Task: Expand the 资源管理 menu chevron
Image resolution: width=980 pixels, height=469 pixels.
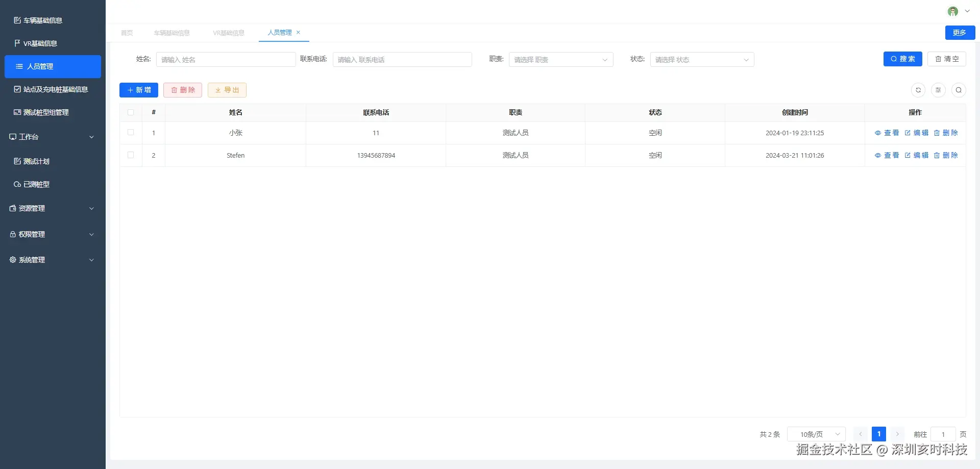Action: coord(92,208)
